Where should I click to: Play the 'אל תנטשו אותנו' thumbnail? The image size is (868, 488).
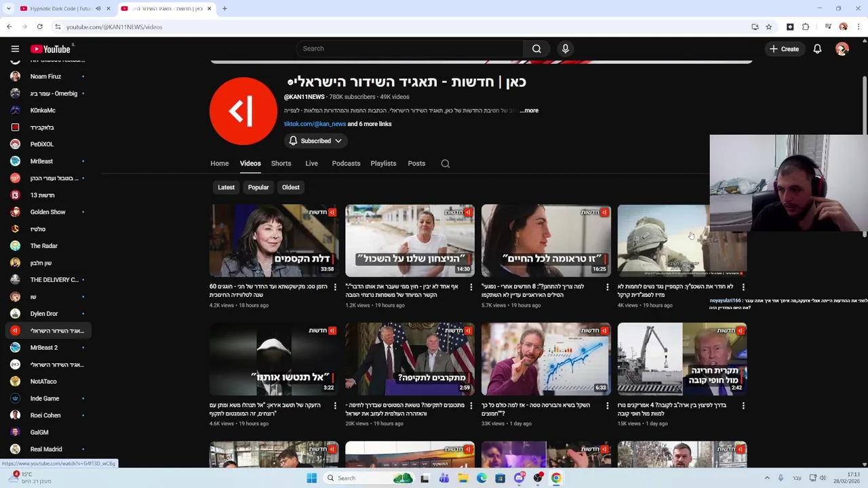click(274, 359)
